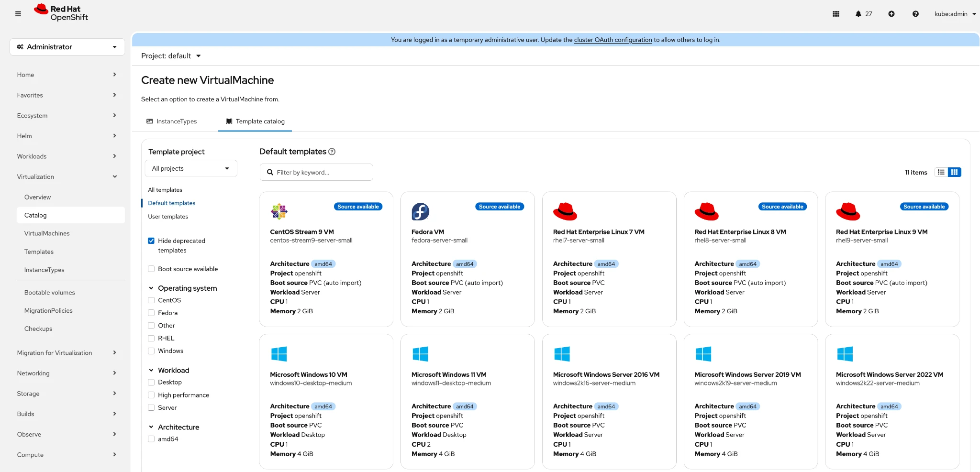This screenshot has width=980, height=472.
Task: Check the High performance workload filter
Action: pos(151,395)
